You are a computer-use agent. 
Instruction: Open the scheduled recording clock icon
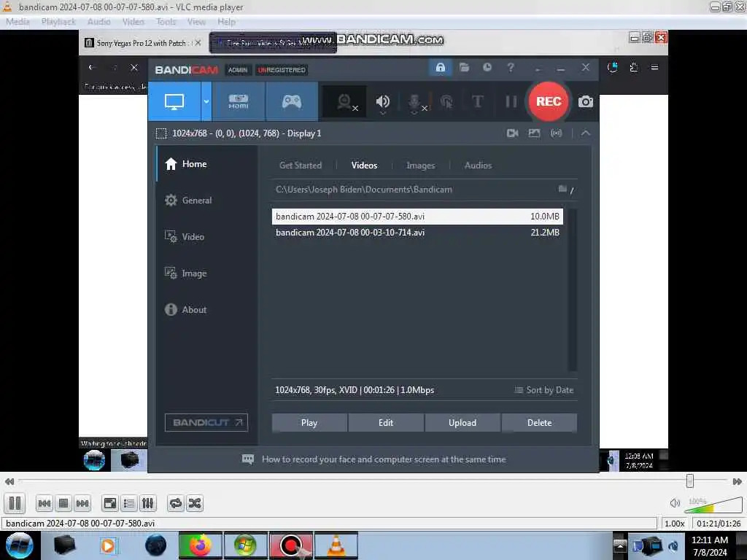coord(487,67)
